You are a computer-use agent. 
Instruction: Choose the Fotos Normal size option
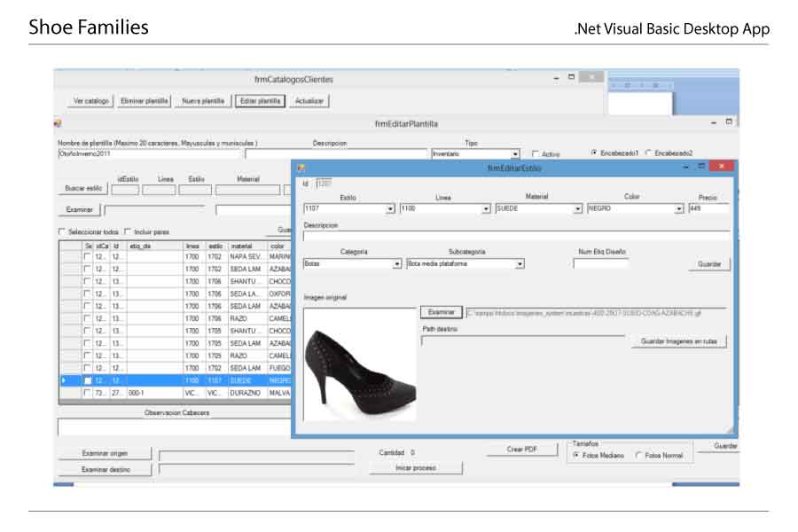pos(639,456)
